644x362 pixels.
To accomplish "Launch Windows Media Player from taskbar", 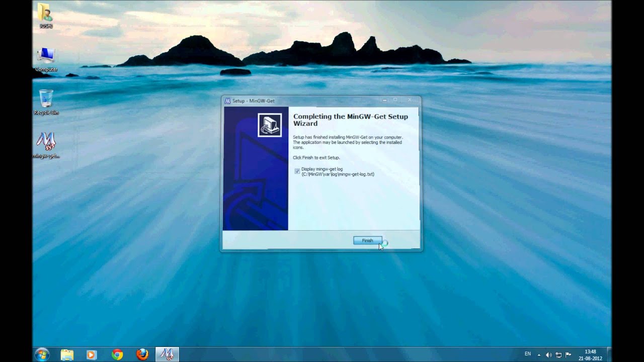I will 91,354.
